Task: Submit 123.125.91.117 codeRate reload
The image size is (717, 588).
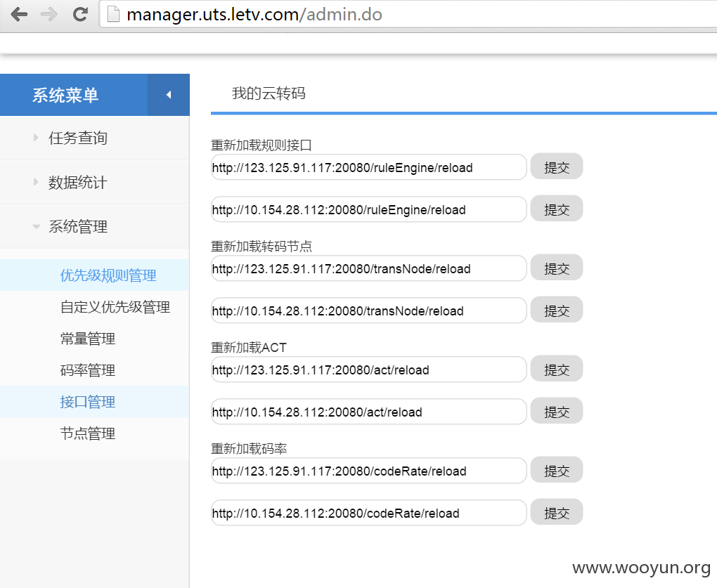Action: tap(557, 470)
